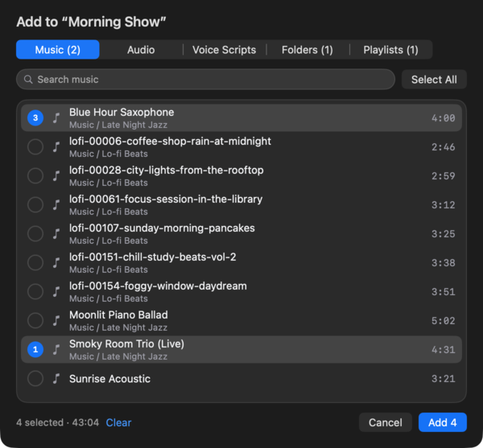Viewport: 483px width, 448px height.
Task: Tick the Moonlit Piano Ballad selection circle
Action: (35, 320)
